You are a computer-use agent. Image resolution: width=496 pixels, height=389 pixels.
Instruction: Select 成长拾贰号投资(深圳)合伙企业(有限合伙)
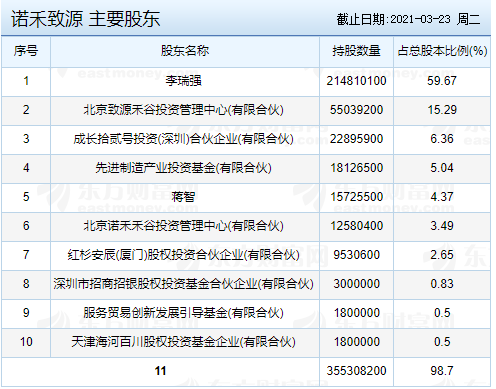tap(183, 139)
